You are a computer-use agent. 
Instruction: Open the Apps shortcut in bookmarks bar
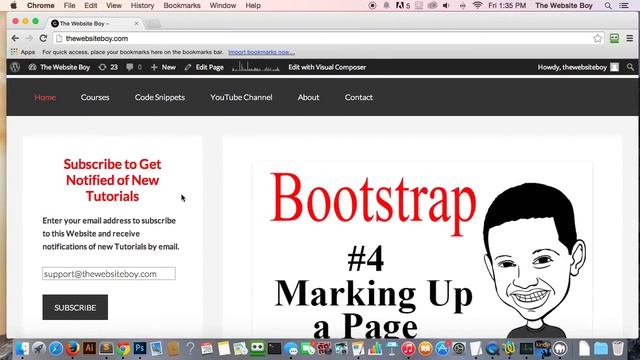coord(23,52)
